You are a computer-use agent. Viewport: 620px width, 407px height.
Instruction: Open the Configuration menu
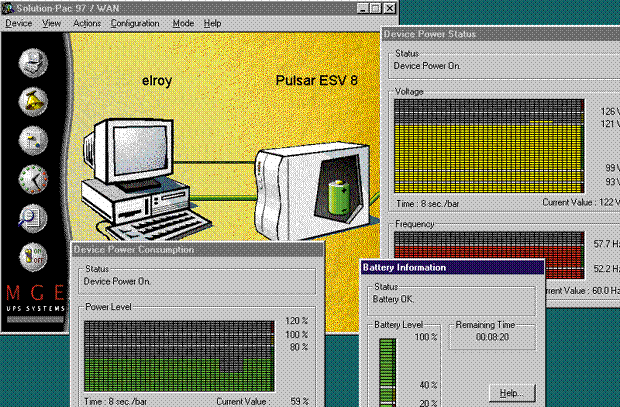coord(134,22)
